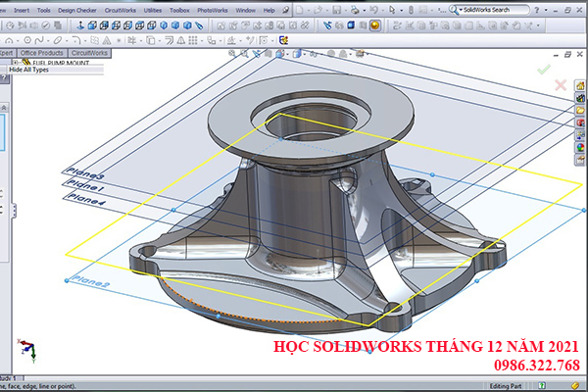Set the Dimetric view orientation
The width and height of the screenshot is (588, 392).
[x=187, y=25]
